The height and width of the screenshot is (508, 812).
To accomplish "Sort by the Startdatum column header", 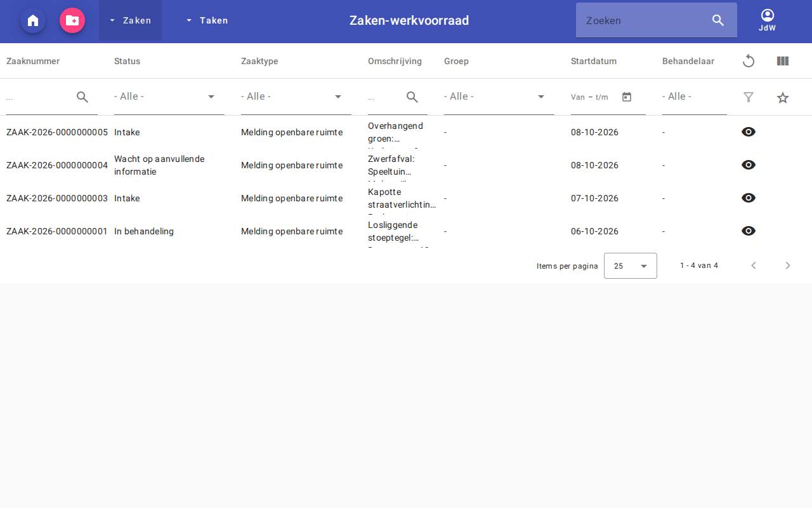I will pyautogui.click(x=594, y=61).
